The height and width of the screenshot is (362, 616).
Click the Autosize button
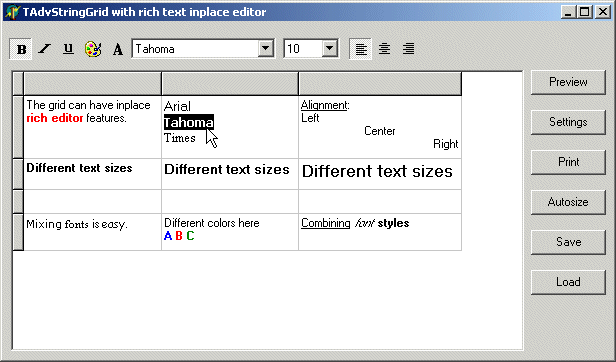pyautogui.click(x=568, y=202)
